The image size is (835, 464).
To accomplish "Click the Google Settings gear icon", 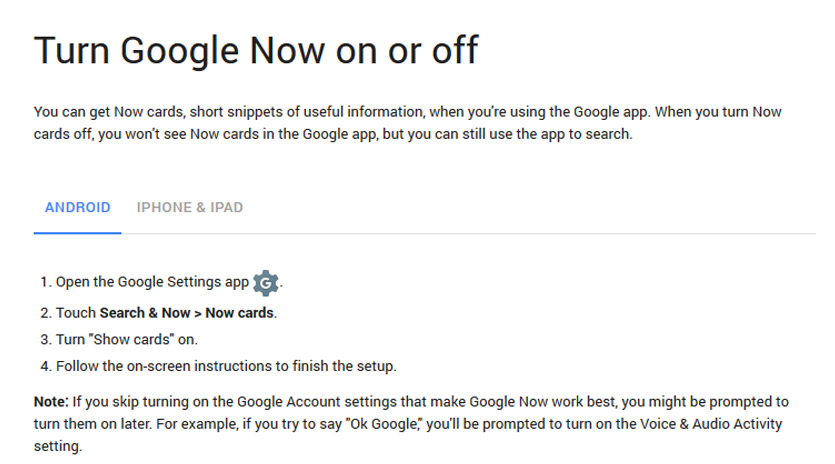I will coord(266,282).
